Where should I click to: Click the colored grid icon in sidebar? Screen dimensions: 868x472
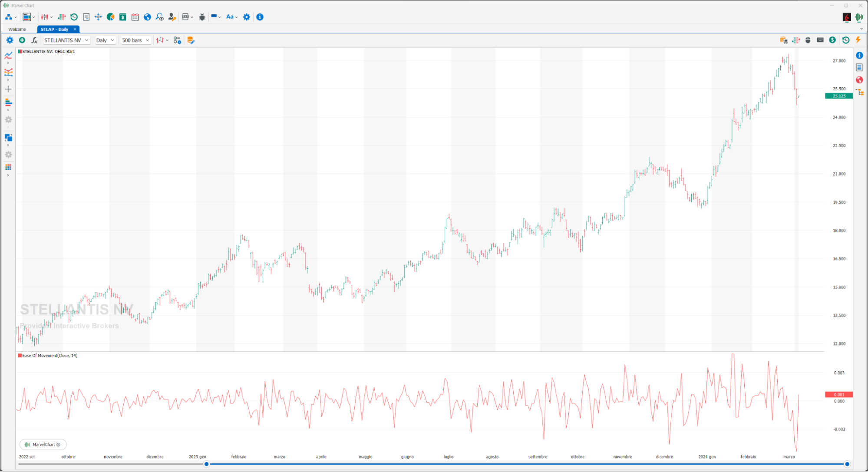coord(8,167)
